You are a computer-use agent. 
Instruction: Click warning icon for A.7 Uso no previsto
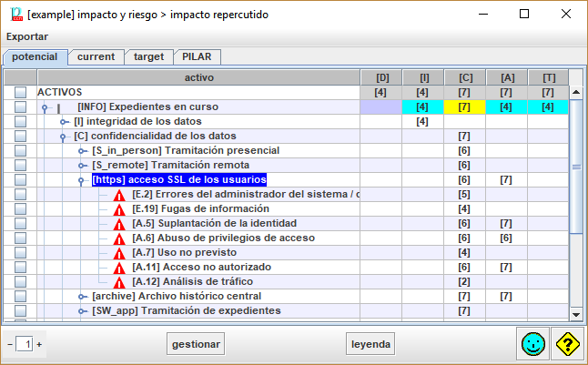pyautogui.click(x=119, y=253)
